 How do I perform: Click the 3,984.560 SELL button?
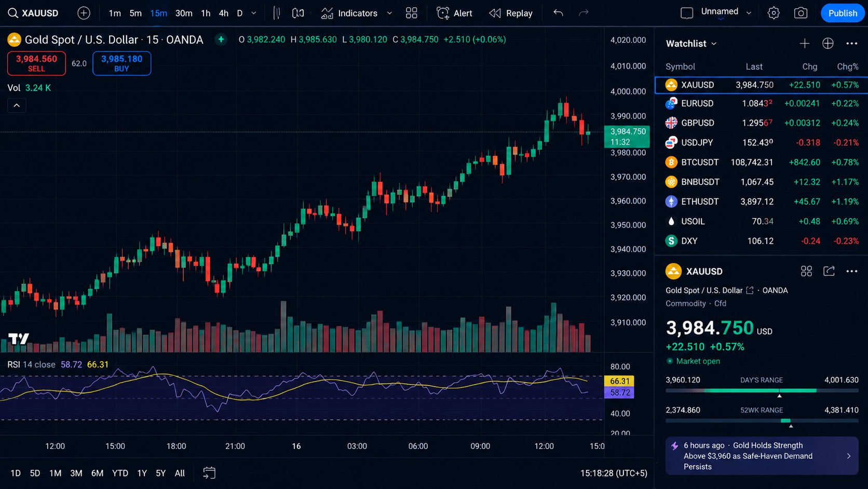coord(36,63)
